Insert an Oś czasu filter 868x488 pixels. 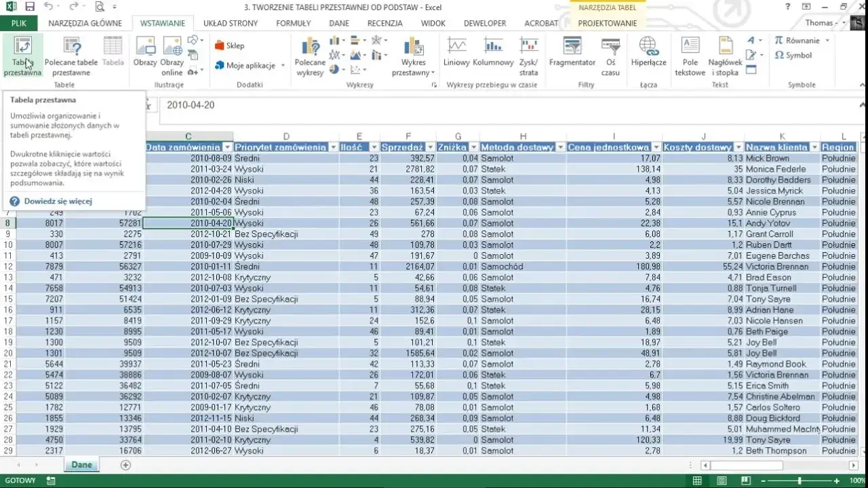click(610, 56)
